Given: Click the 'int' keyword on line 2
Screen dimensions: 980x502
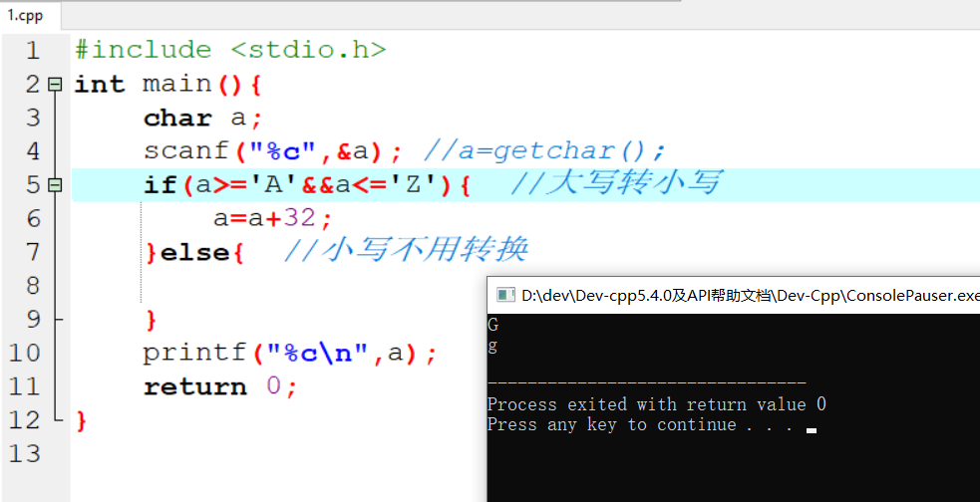Looking at the screenshot, I should click(100, 84).
